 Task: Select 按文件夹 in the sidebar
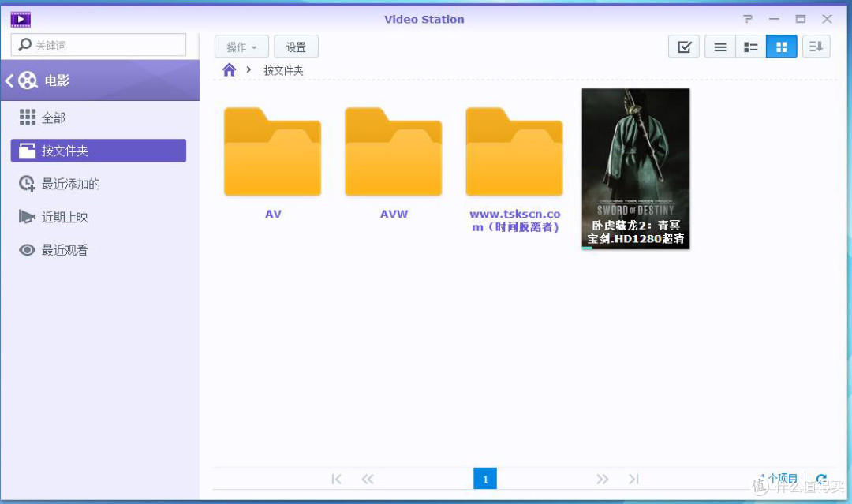[99, 151]
